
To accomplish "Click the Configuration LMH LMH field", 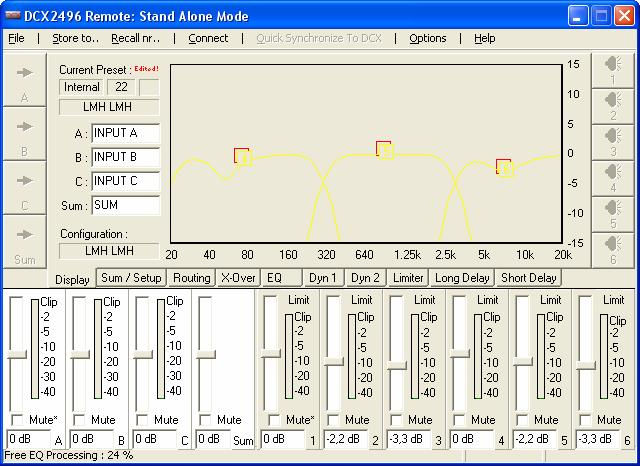I will coord(109,251).
